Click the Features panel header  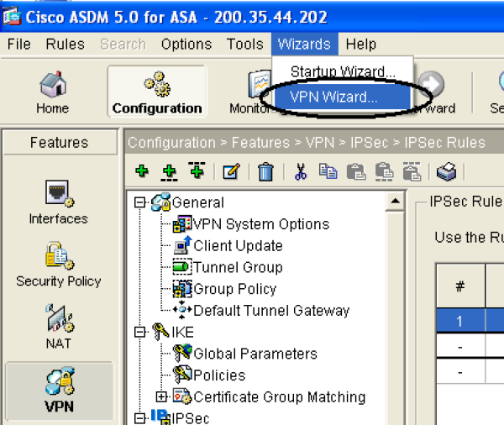[60, 142]
